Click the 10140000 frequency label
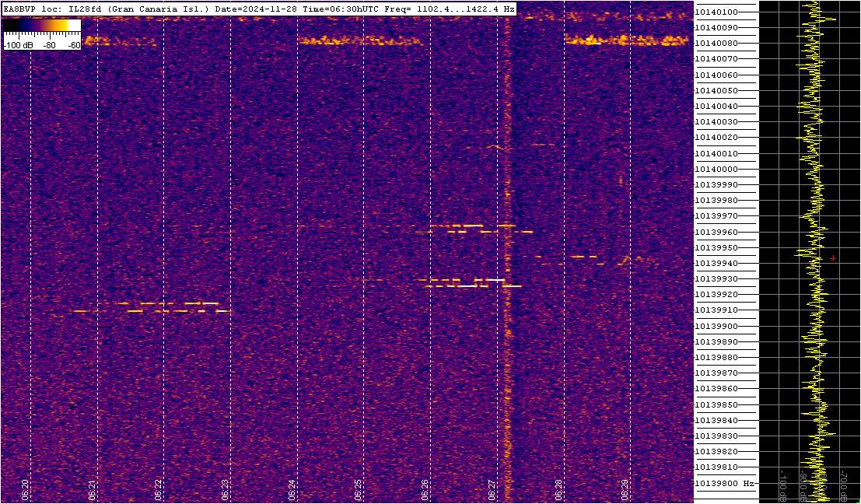 coord(716,169)
